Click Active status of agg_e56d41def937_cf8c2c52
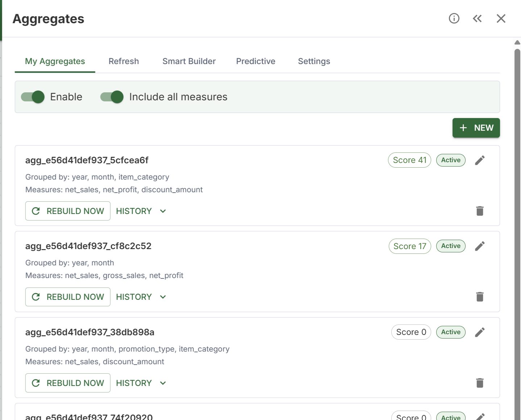 [x=451, y=246]
